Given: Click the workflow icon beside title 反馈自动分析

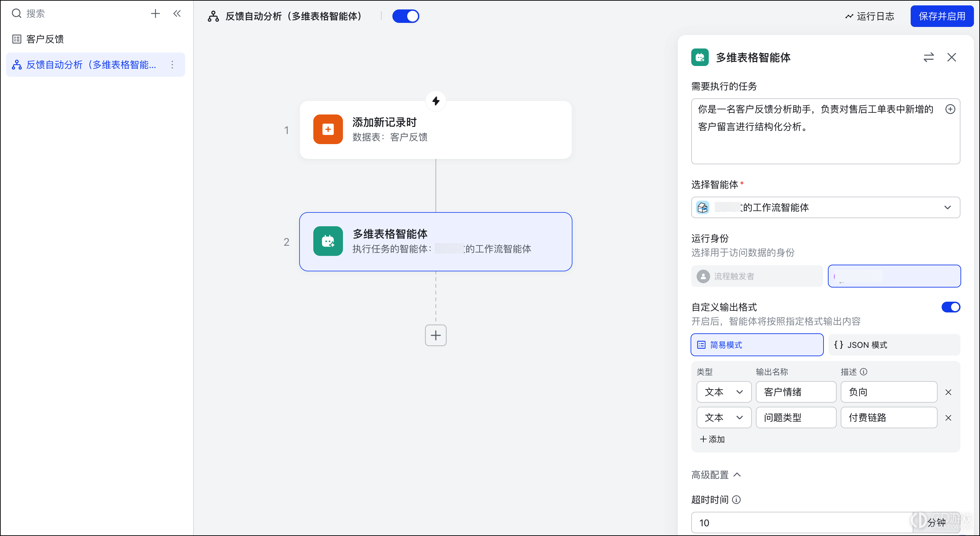Looking at the screenshot, I should pyautogui.click(x=213, y=16).
